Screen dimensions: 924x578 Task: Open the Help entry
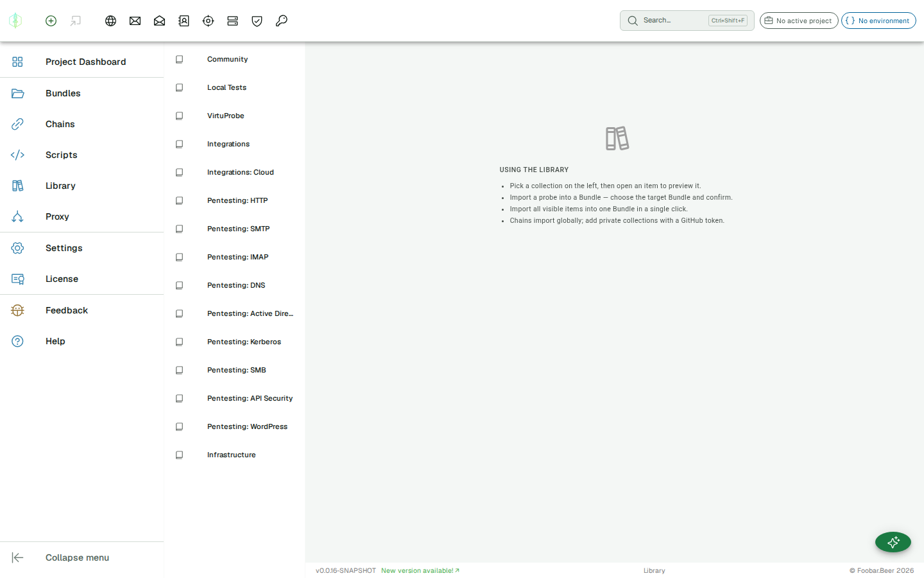click(x=82, y=341)
